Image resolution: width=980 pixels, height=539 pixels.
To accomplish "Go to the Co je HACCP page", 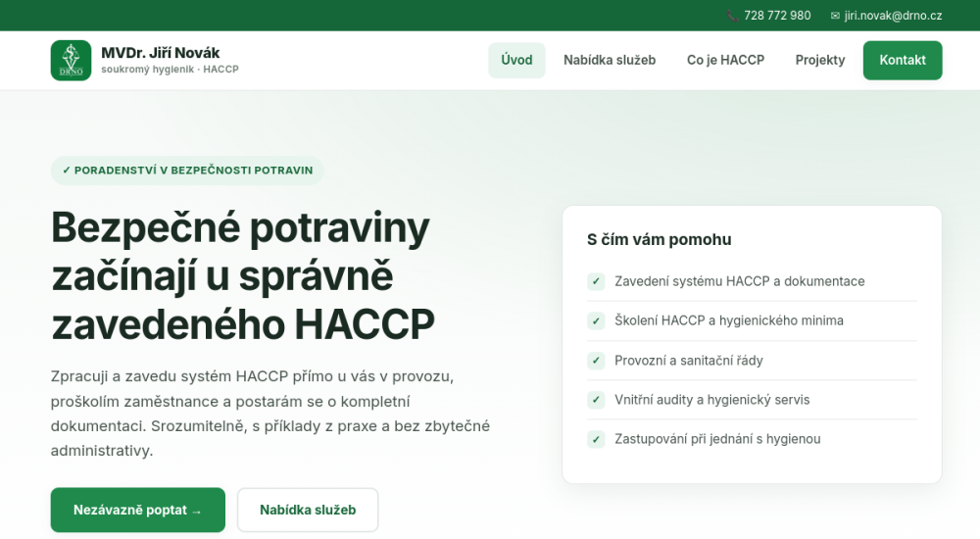I will [x=725, y=60].
